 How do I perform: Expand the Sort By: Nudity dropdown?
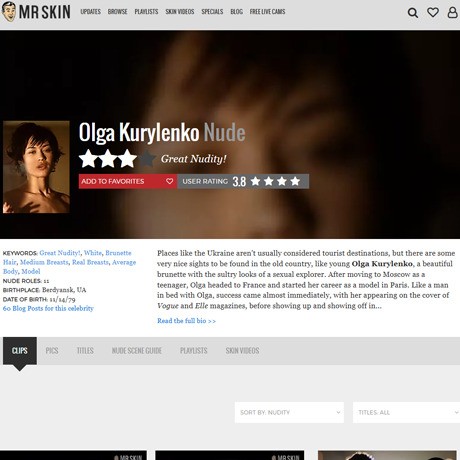289,412
